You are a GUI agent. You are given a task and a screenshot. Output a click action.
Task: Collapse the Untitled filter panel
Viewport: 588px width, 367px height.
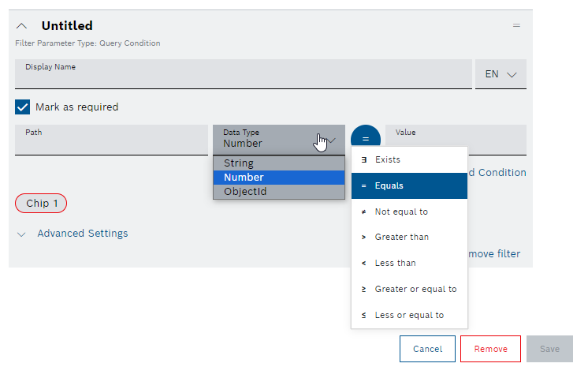21,26
